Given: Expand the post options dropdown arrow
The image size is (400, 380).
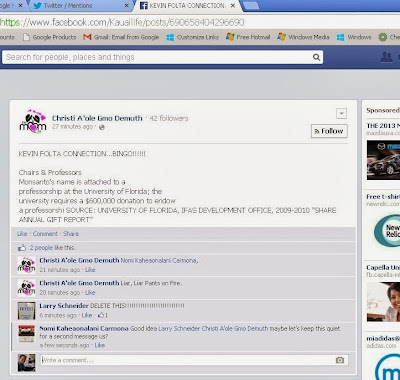Looking at the screenshot, I should 341,113.
